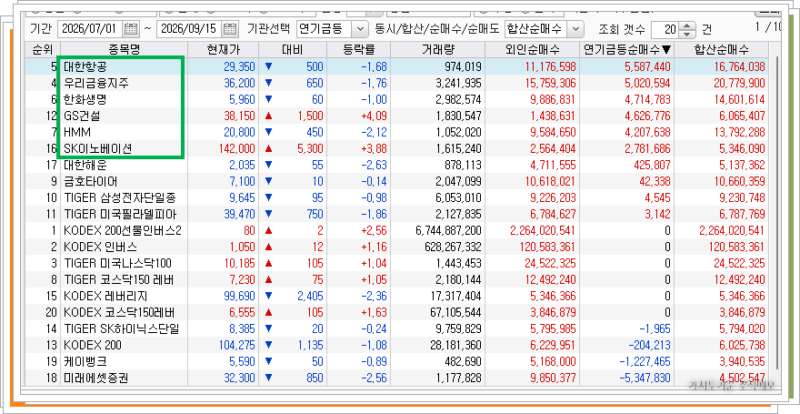The image size is (800, 414).
Task: Expand the 합산순매수 dropdown
Action: tap(577, 29)
